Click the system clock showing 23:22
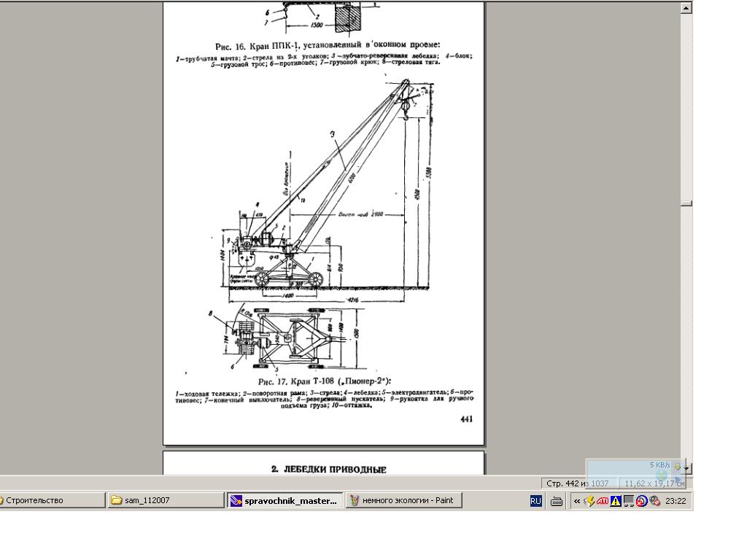 (x=676, y=501)
